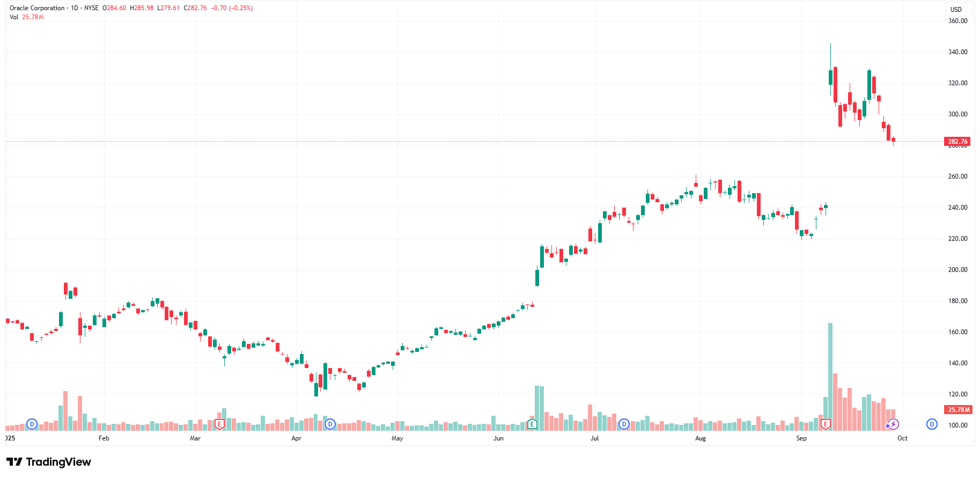Select the upcoming dividend marker after Oct
The height and width of the screenshot is (478, 980).
tap(932, 424)
